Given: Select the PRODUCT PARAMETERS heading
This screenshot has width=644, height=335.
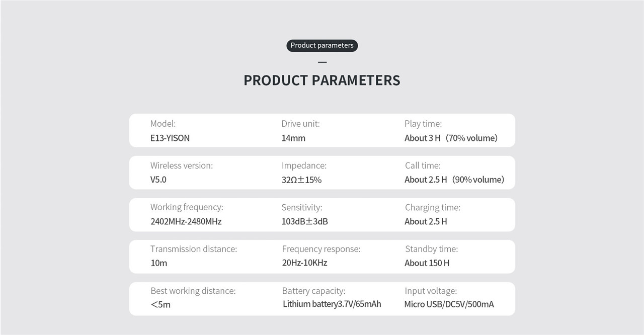Looking at the screenshot, I should [x=322, y=80].
